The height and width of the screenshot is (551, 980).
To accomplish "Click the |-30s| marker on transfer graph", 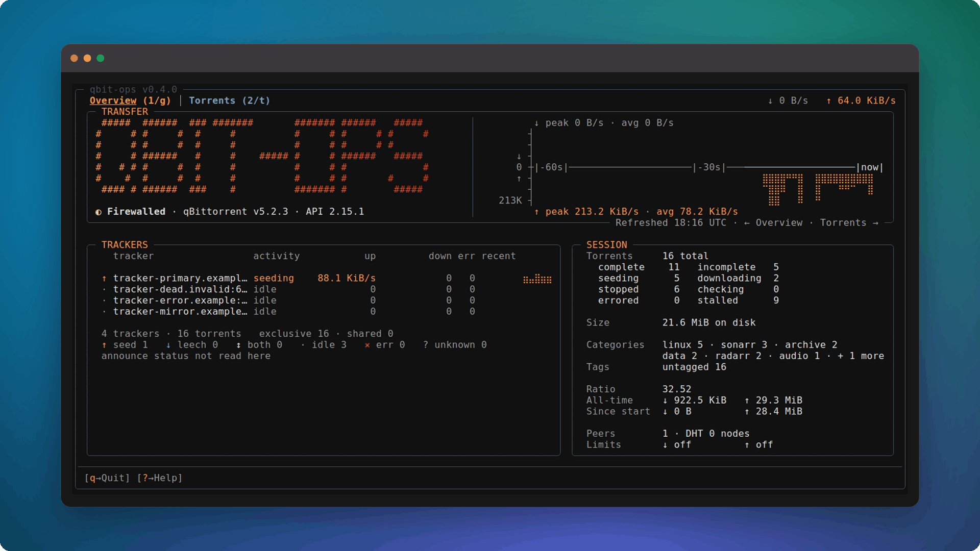I will pyautogui.click(x=709, y=167).
